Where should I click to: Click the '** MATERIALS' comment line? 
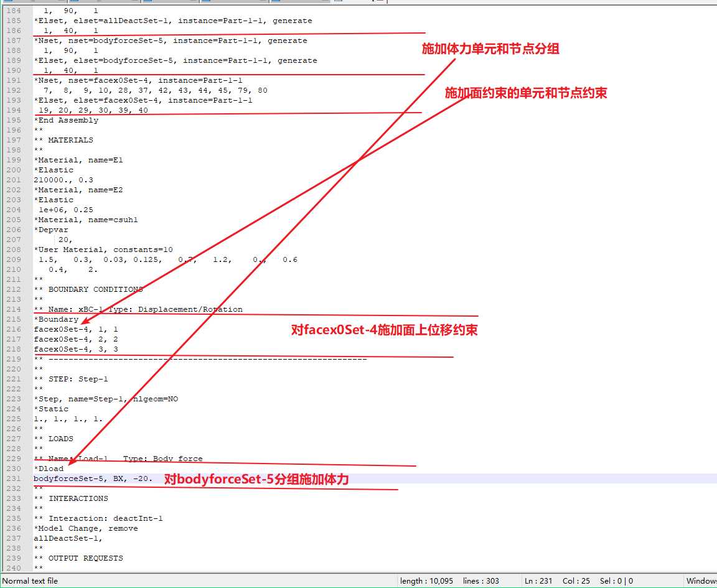pyautogui.click(x=63, y=140)
